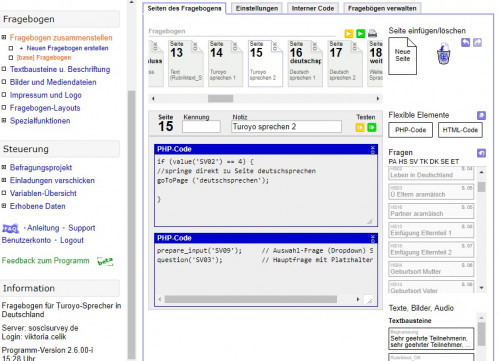This screenshot has height=361, width=500.
Task: Open the [base] Fragebogen link
Action: click(x=44, y=58)
